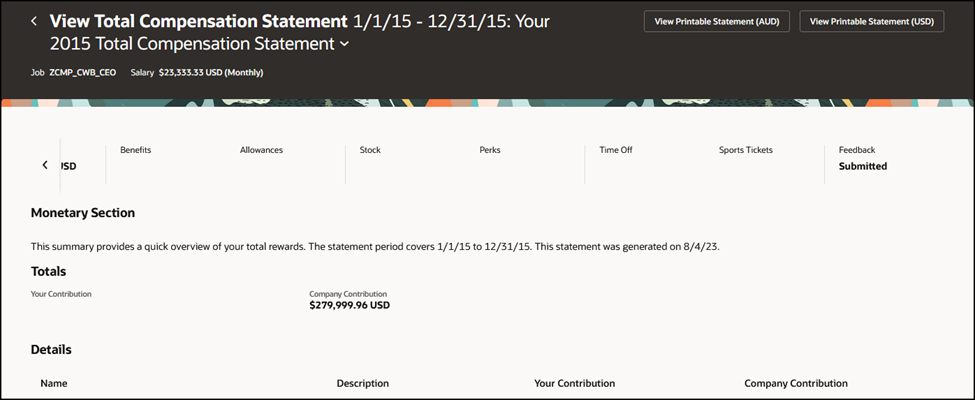
Task: Click the left arrow in the category strip
Action: pyautogui.click(x=45, y=165)
